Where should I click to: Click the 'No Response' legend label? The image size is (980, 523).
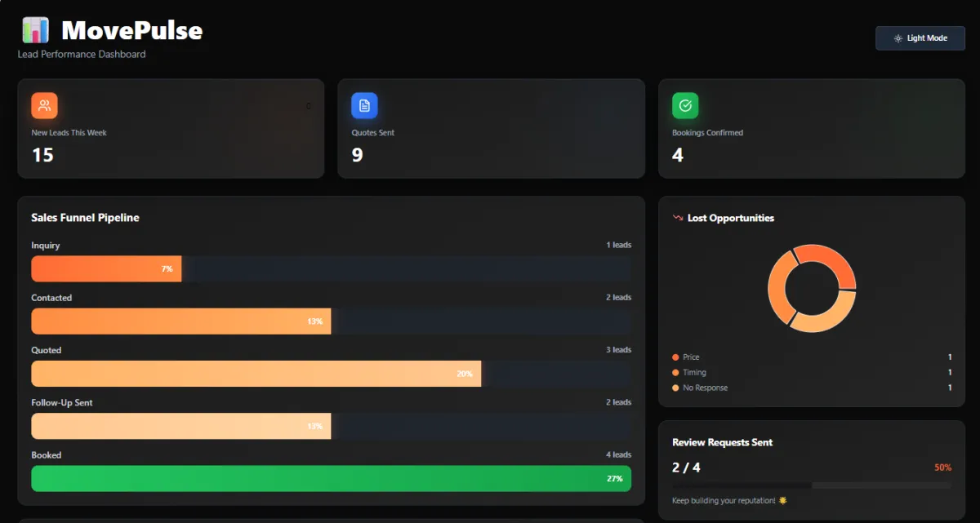(705, 388)
